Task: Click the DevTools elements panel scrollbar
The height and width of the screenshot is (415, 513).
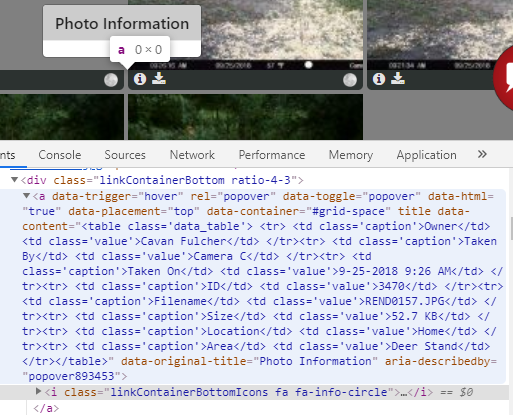Action: pos(511,228)
